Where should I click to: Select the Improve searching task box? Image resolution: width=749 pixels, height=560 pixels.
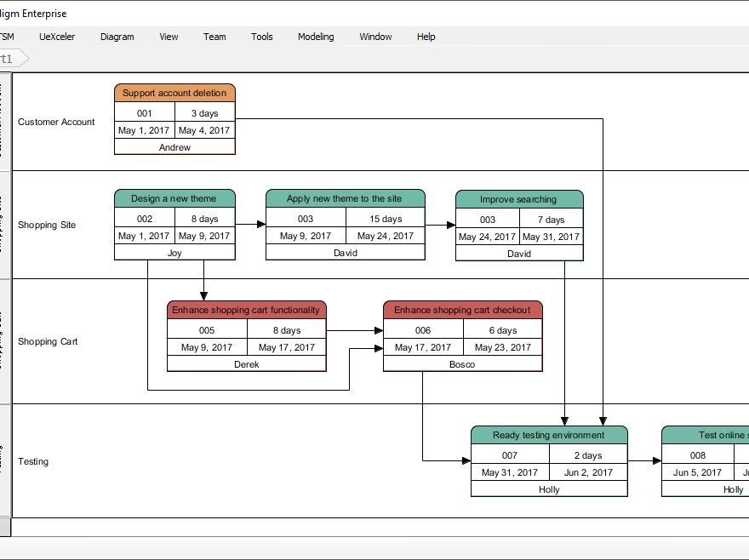pos(519,197)
